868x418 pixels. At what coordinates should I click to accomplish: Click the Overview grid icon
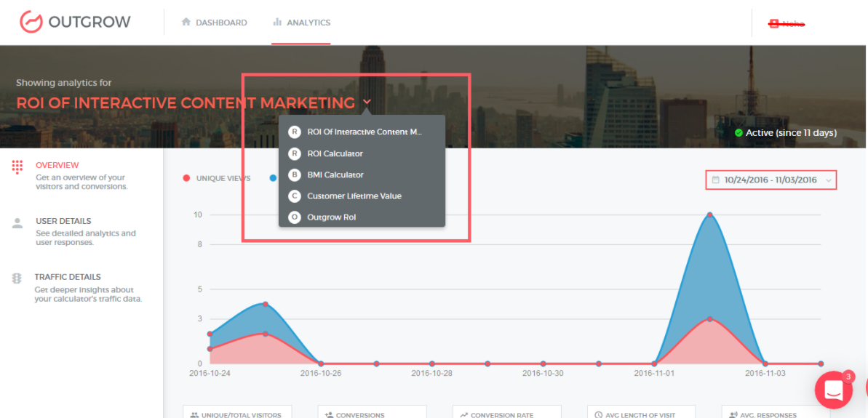point(17,167)
